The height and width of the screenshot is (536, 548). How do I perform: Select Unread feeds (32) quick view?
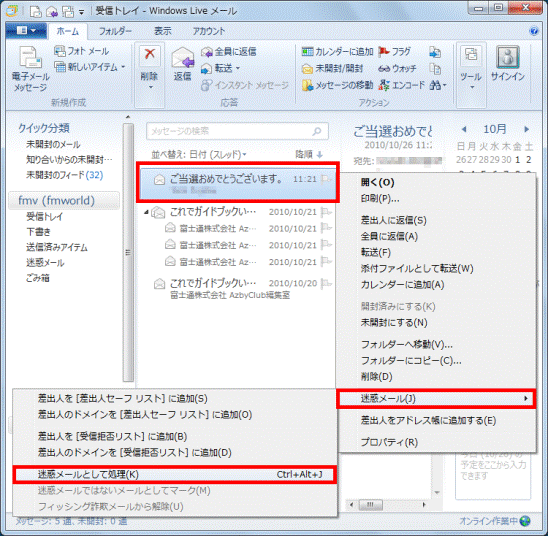point(65,175)
